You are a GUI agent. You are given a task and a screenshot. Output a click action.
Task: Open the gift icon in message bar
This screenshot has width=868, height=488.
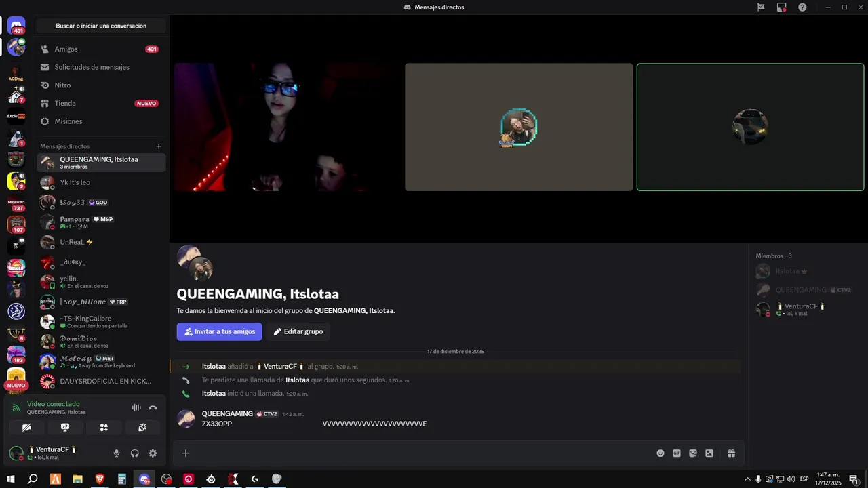(732, 453)
